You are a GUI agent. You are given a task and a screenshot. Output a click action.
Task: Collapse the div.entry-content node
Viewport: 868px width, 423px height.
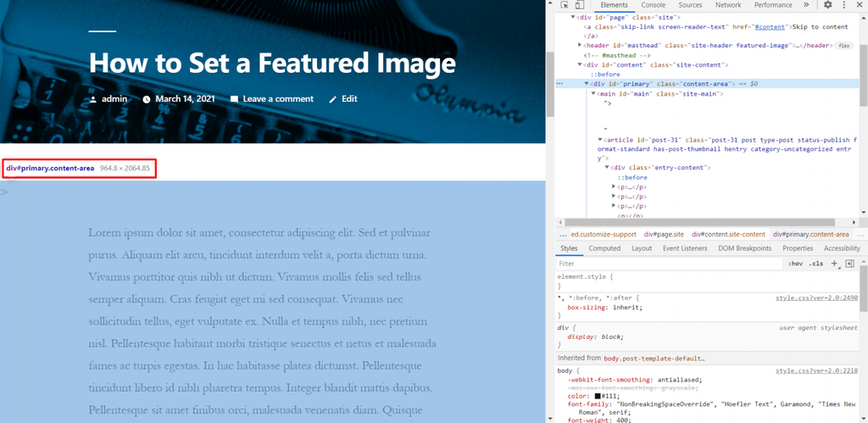point(607,167)
